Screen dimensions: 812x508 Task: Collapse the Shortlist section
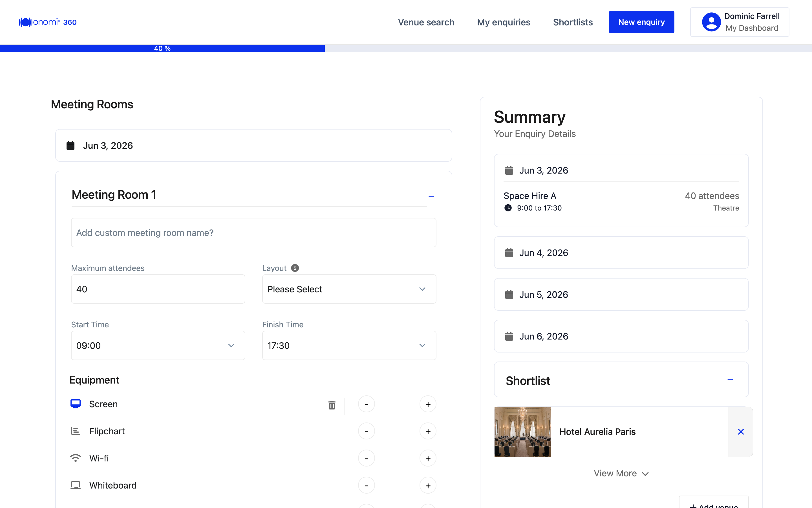click(730, 379)
